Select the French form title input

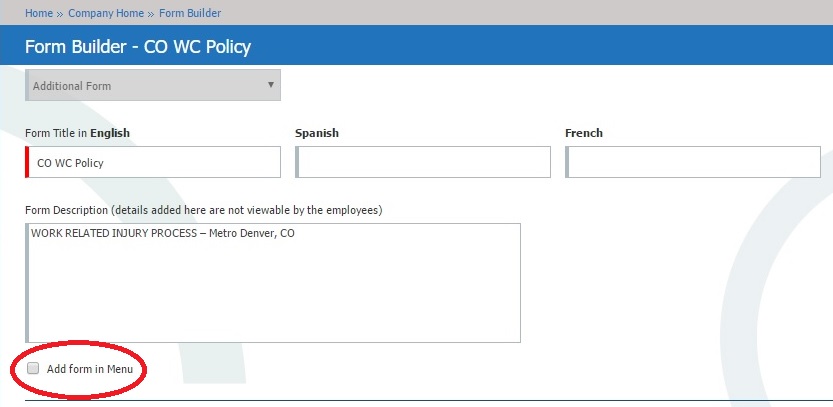693,162
